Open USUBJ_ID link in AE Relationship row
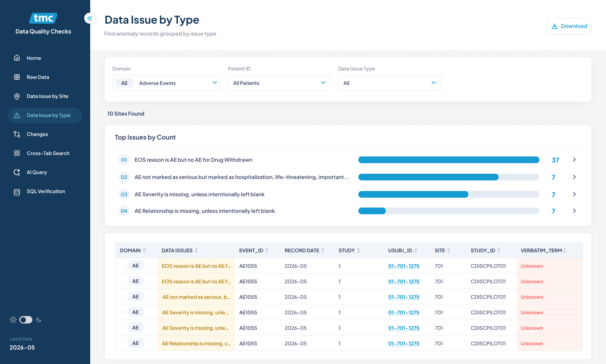Screen dimensions: 606x364 [404, 344]
